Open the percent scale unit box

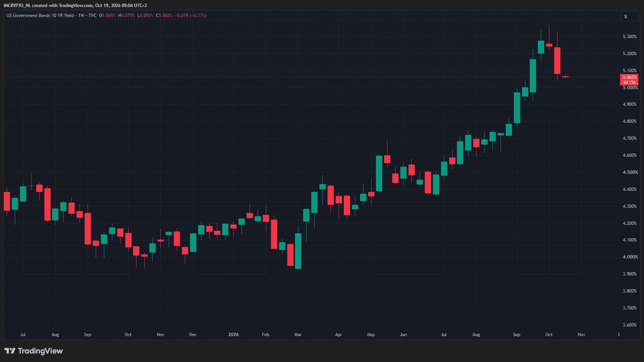(x=630, y=16)
